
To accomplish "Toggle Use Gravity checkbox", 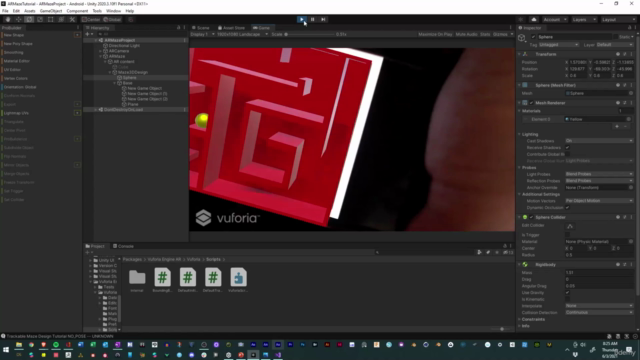I will click(567, 293).
